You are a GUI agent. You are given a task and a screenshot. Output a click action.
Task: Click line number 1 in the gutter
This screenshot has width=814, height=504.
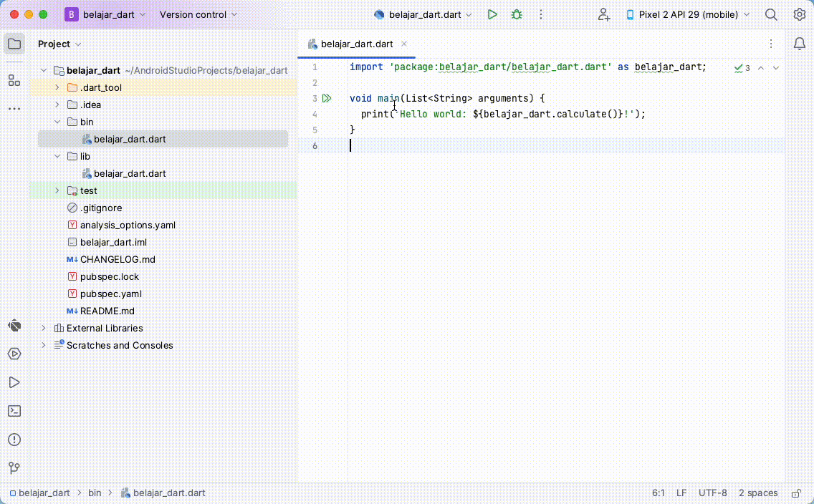315,67
